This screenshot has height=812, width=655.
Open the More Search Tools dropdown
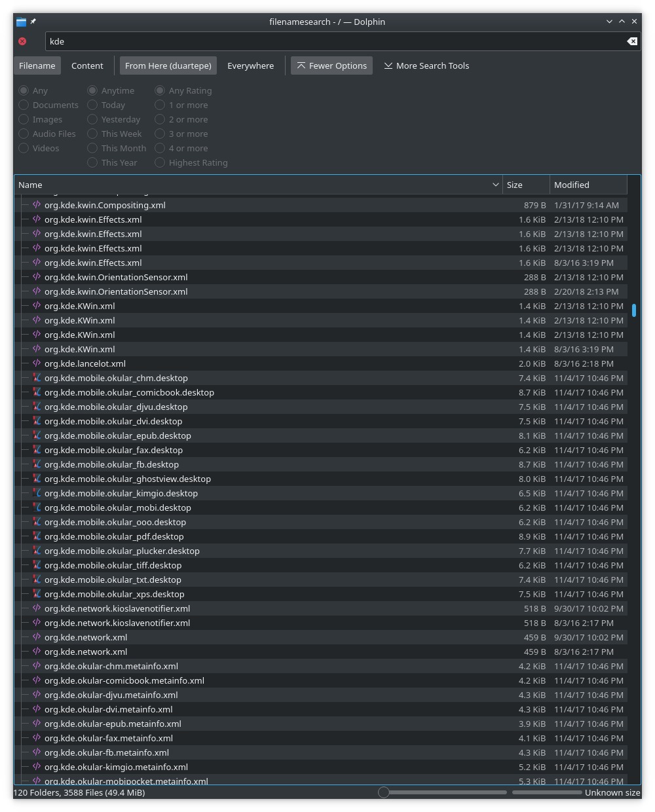(x=426, y=65)
